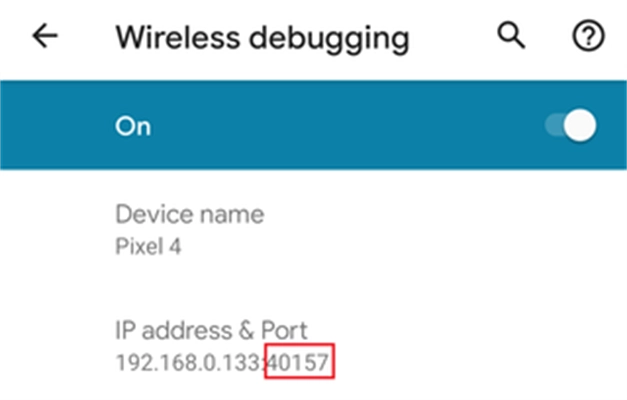Search settings using the top bar icon
Screen dimensions: 627x400
[511, 37]
